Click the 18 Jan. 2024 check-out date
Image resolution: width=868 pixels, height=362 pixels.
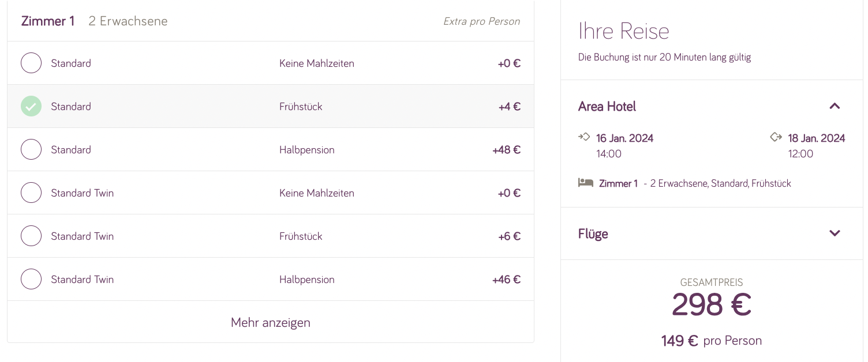817,138
